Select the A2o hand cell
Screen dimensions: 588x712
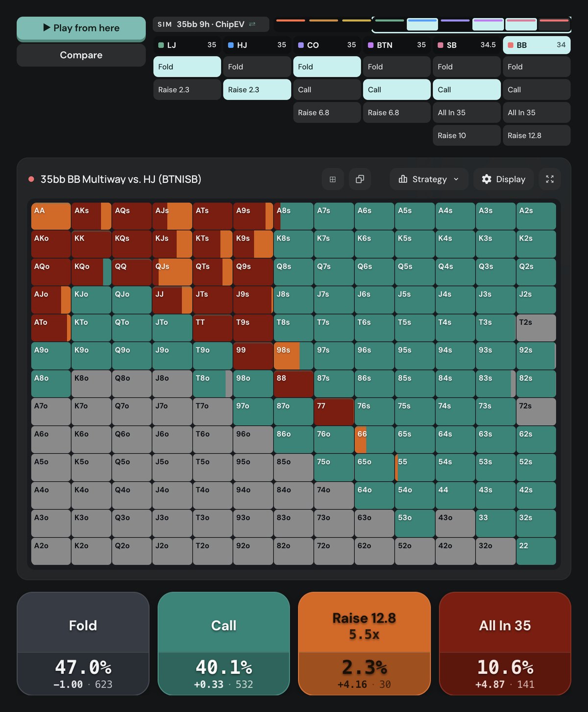pyautogui.click(x=51, y=551)
